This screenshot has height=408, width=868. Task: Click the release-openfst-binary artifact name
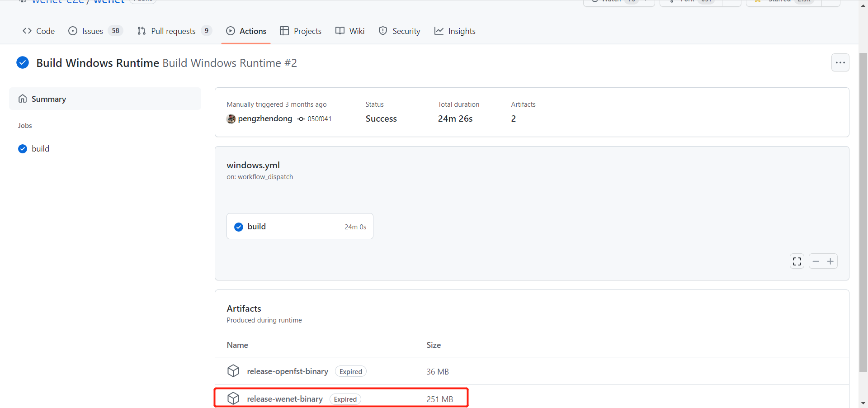pyautogui.click(x=288, y=371)
